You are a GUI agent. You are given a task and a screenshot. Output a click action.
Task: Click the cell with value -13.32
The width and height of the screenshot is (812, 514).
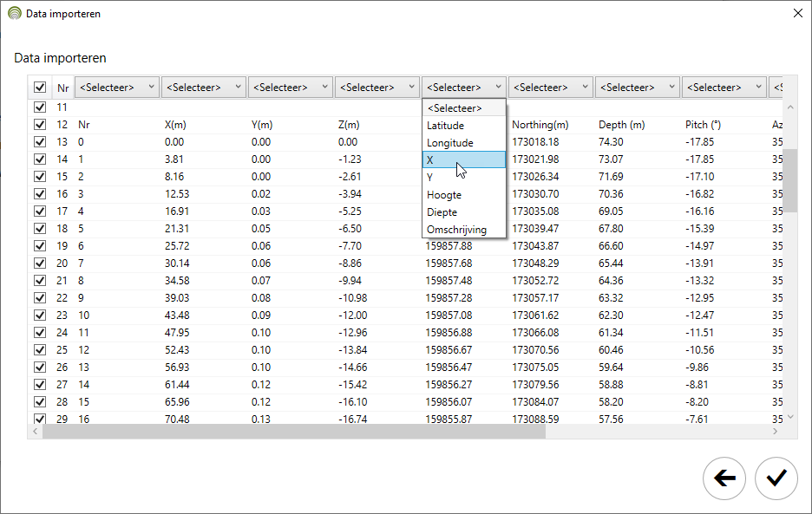[x=699, y=281]
